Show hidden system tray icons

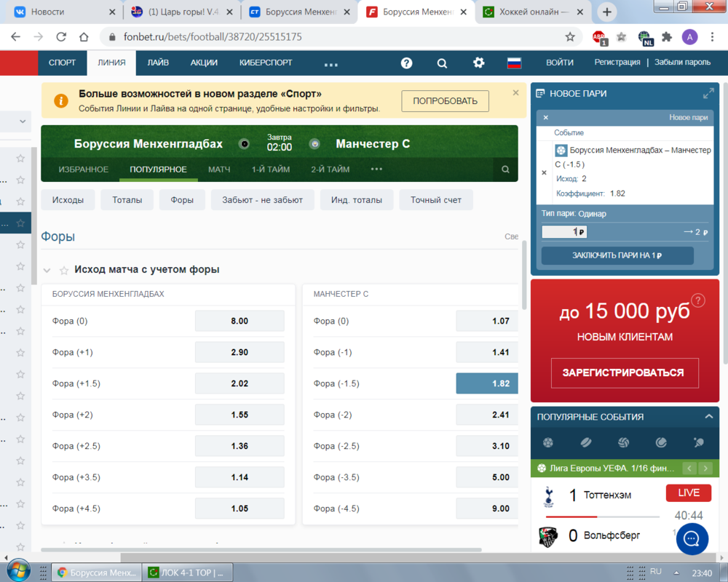tap(676, 573)
